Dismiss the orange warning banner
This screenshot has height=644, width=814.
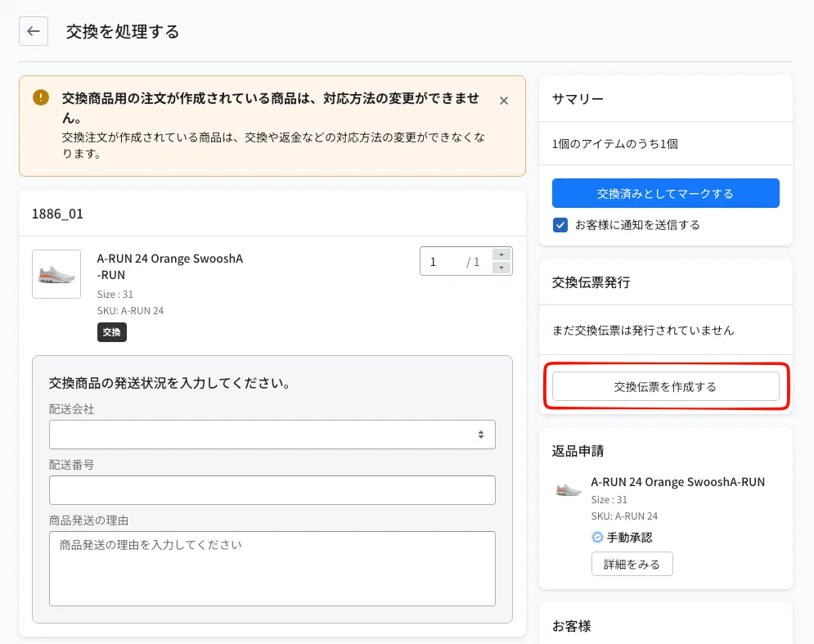(504, 101)
